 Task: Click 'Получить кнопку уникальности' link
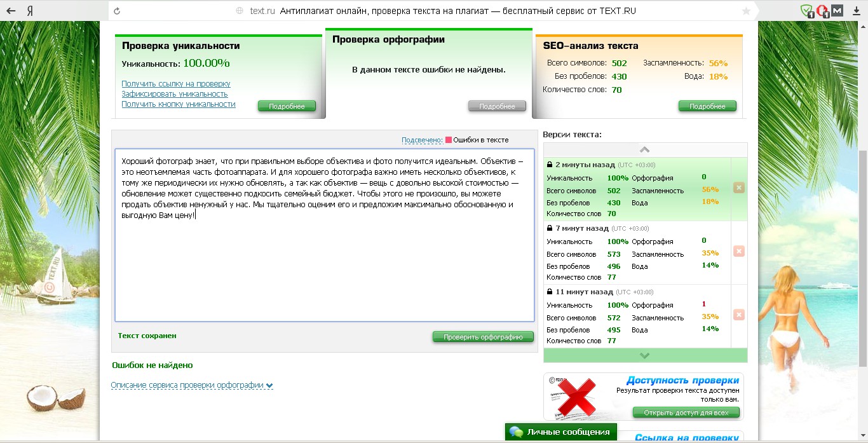[179, 104]
